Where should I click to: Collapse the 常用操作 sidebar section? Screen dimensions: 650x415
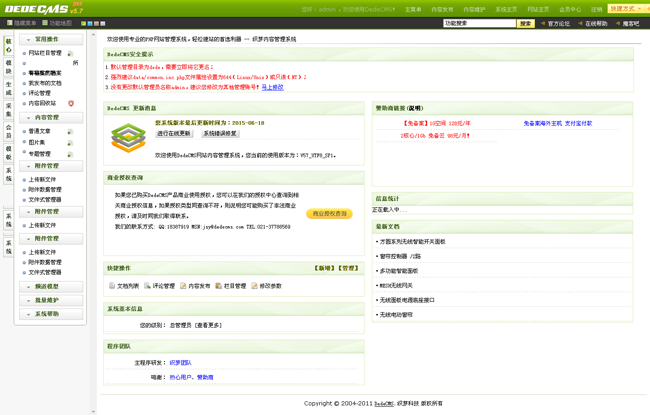(x=51, y=39)
